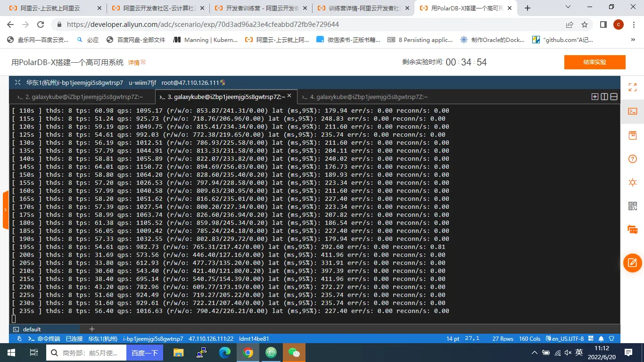Viewport: 644px width, 362px height.
Task: Split terminal vertically with two-column icon
Action: pos(604,97)
